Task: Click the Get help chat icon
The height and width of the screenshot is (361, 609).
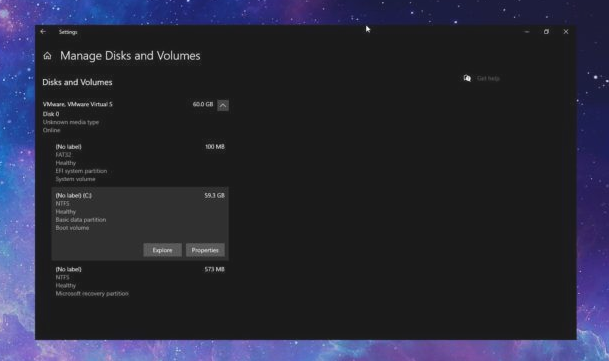Action: [x=467, y=78]
